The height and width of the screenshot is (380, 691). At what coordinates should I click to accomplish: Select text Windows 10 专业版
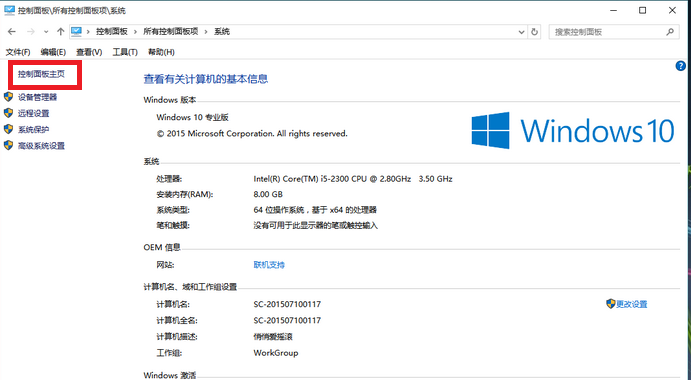(193, 117)
